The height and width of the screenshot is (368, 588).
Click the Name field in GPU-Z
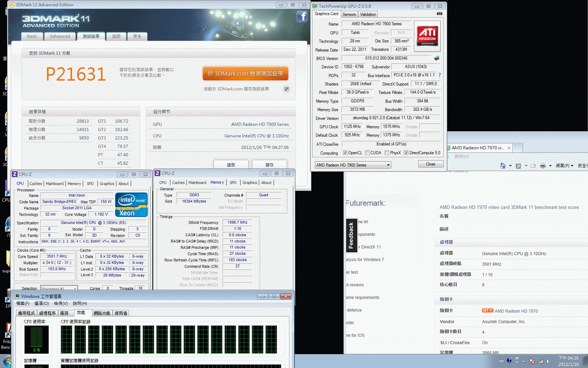[x=377, y=24]
